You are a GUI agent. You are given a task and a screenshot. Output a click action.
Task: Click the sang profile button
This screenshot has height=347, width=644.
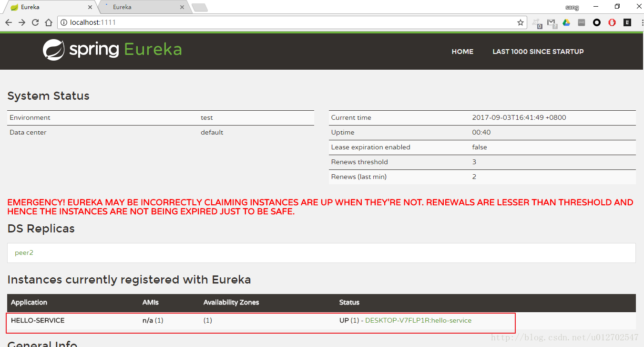572,7
